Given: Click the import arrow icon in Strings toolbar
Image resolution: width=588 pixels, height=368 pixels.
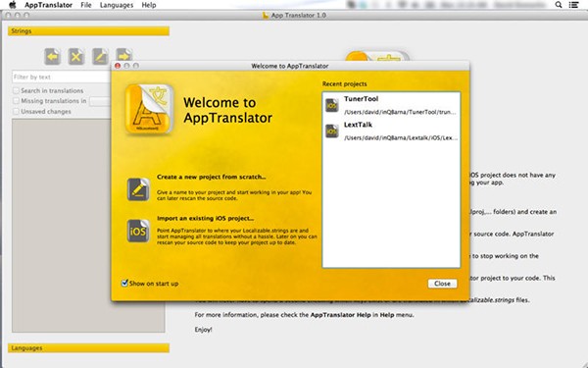Looking at the screenshot, I should (x=53, y=57).
